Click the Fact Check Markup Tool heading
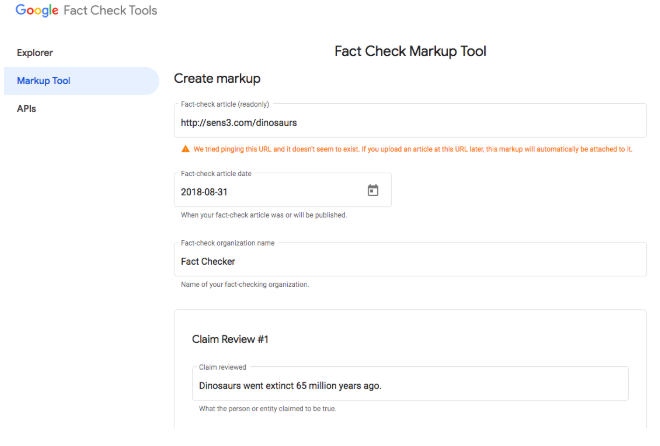 point(410,51)
